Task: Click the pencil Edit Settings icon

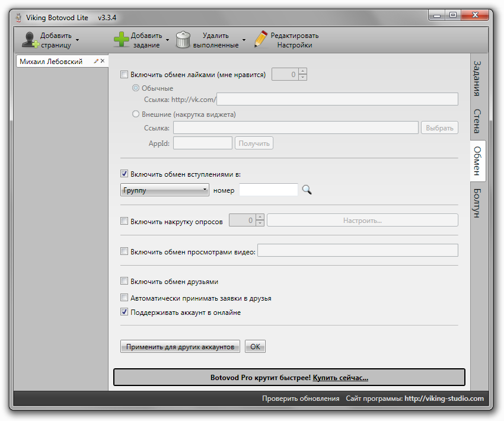Action: coord(261,40)
